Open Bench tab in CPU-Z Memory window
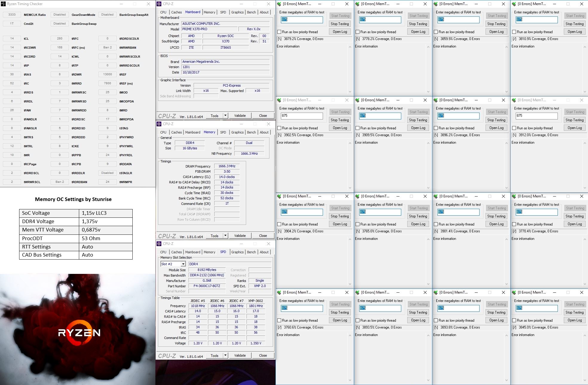 (x=251, y=132)
